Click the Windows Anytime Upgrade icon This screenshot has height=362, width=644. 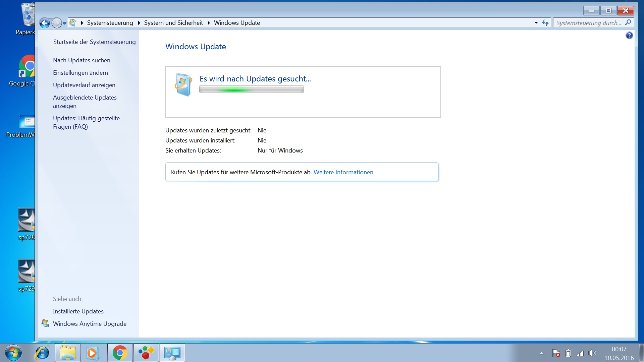(45, 323)
